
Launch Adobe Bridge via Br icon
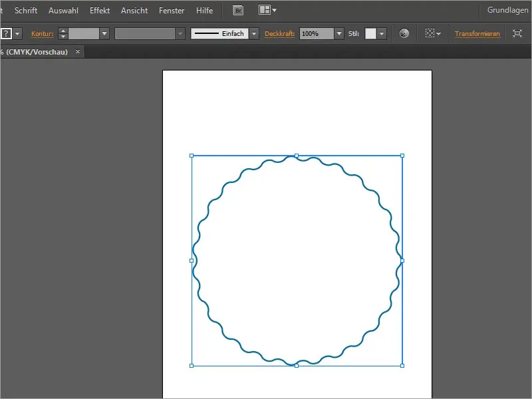click(238, 11)
